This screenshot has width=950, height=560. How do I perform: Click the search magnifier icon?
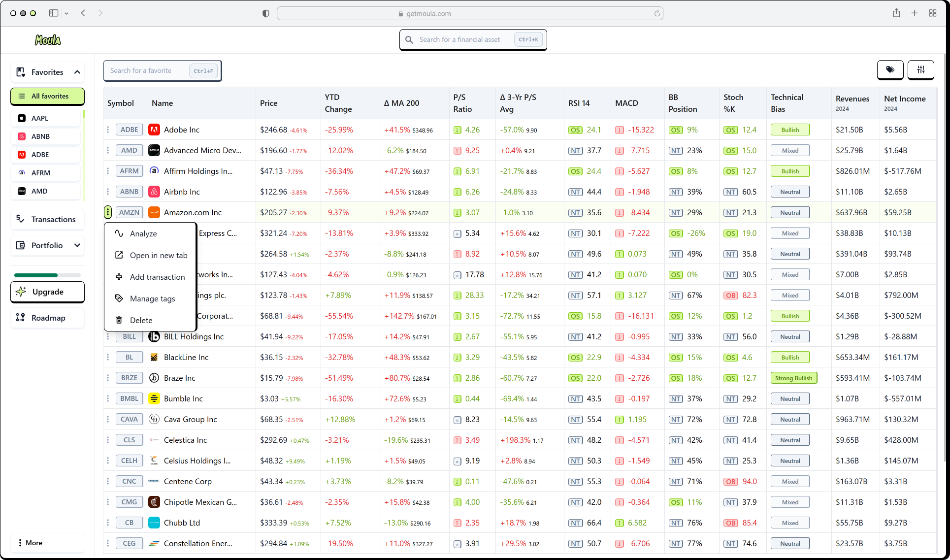point(409,39)
